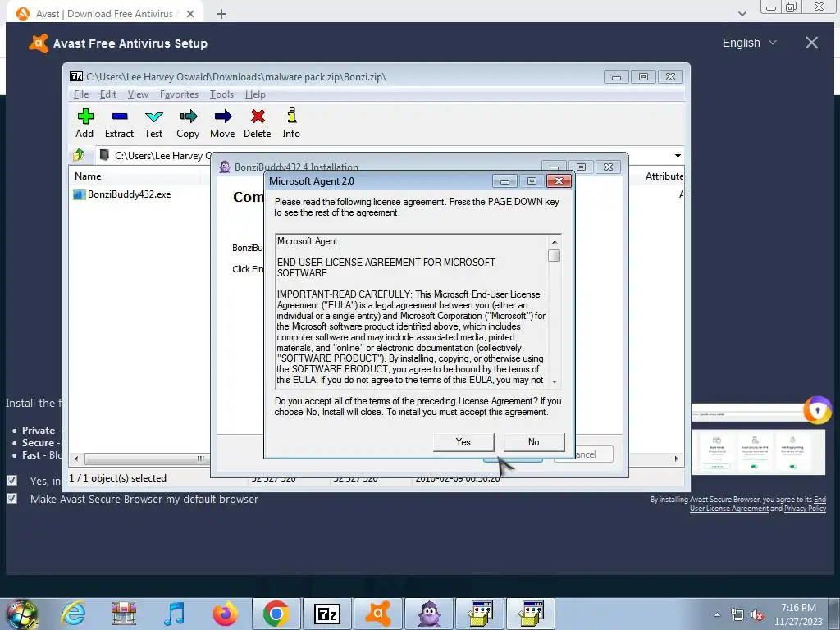The image size is (840, 630).
Task: Open the browser tab search chevron
Action: pyautogui.click(x=742, y=14)
